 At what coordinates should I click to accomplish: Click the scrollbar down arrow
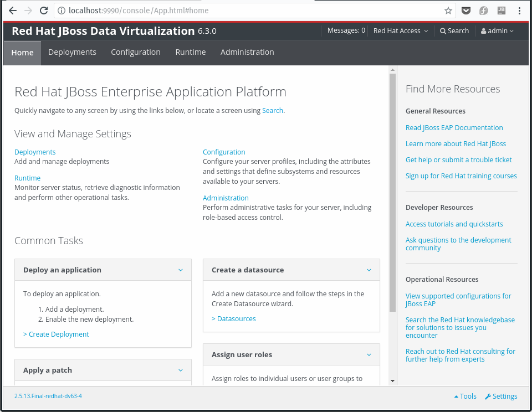click(x=392, y=381)
